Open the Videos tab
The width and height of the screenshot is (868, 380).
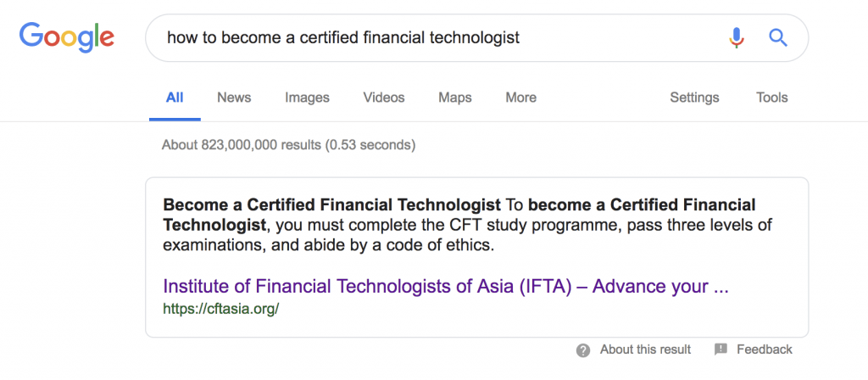pos(384,98)
